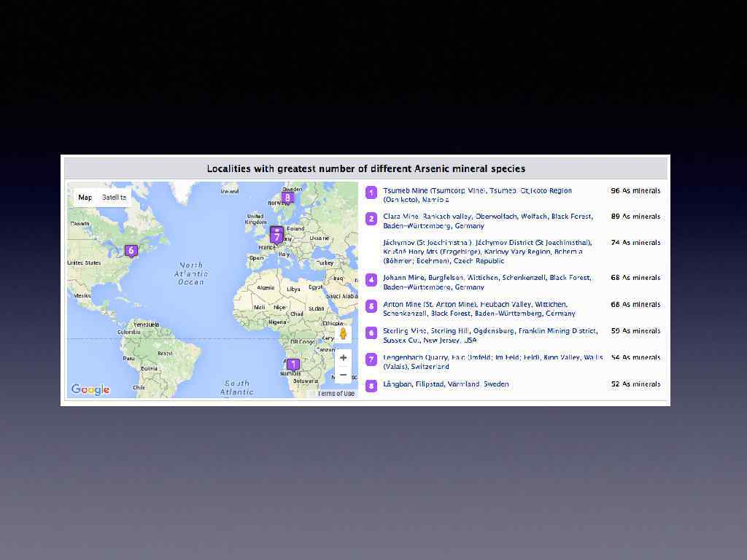This screenshot has height=560, width=747.
Task: Open Johann Mine locality link
Action: point(487,282)
